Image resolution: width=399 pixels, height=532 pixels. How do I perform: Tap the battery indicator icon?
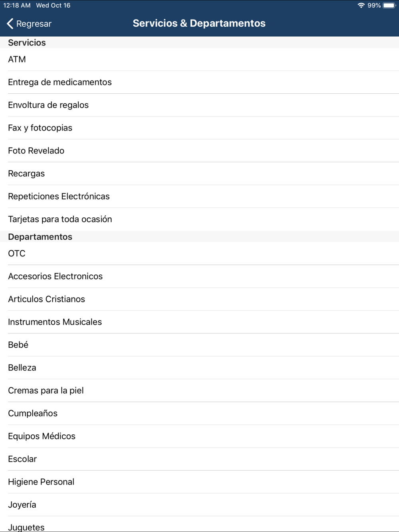(389, 6)
